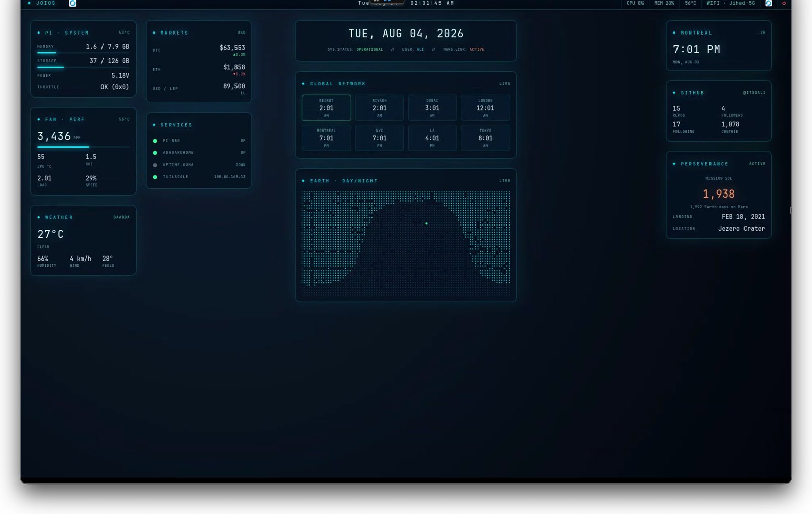Click the ETH price $1,858
The width and height of the screenshot is (812, 514).
(234, 67)
